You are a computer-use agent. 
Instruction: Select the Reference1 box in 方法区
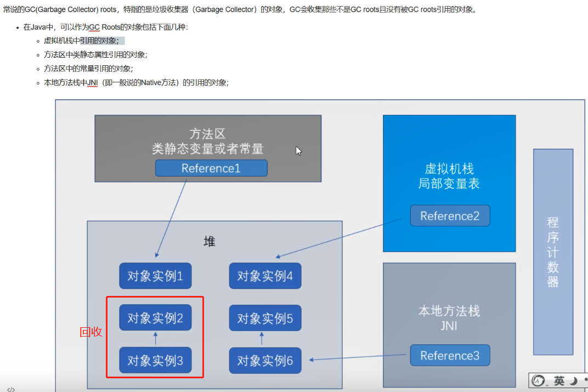pyautogui.click(x=211, y=168)
